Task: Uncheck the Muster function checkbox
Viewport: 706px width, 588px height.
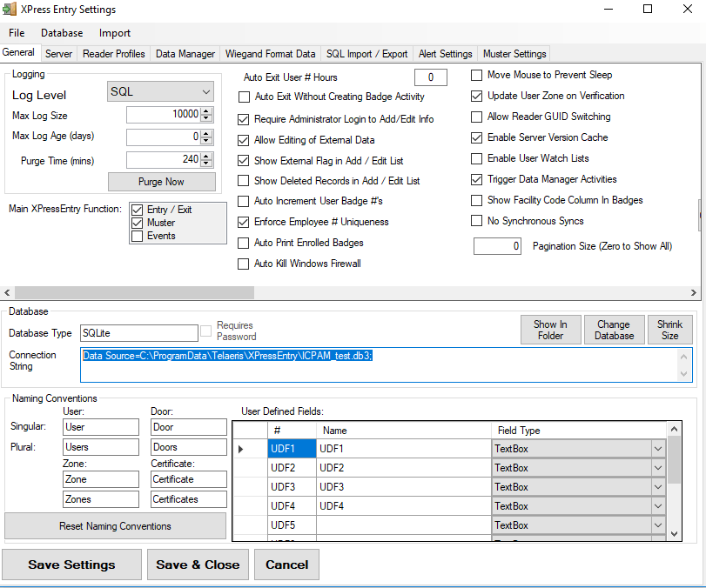Action: [137, 223]
